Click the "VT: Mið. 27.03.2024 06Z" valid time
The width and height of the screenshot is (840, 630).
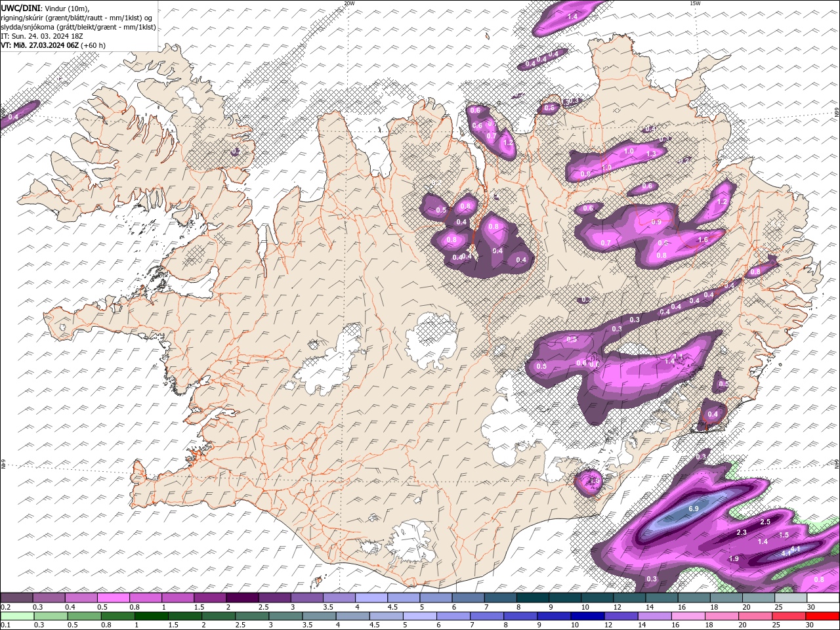39,45
